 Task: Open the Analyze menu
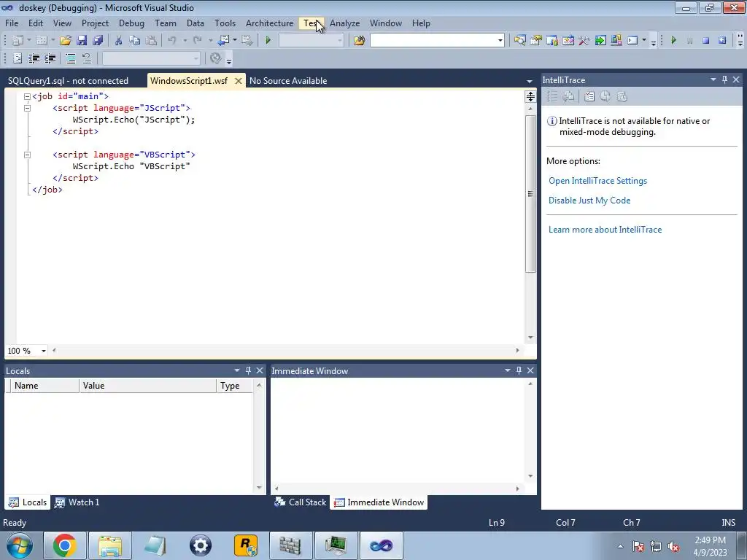344,23
